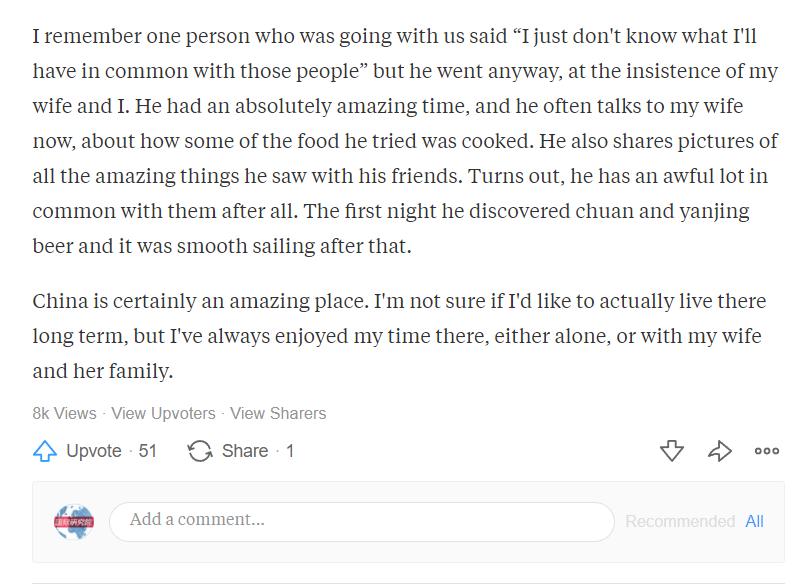
Task: Click the upvote arrow icon
Action: click(45, 451)
